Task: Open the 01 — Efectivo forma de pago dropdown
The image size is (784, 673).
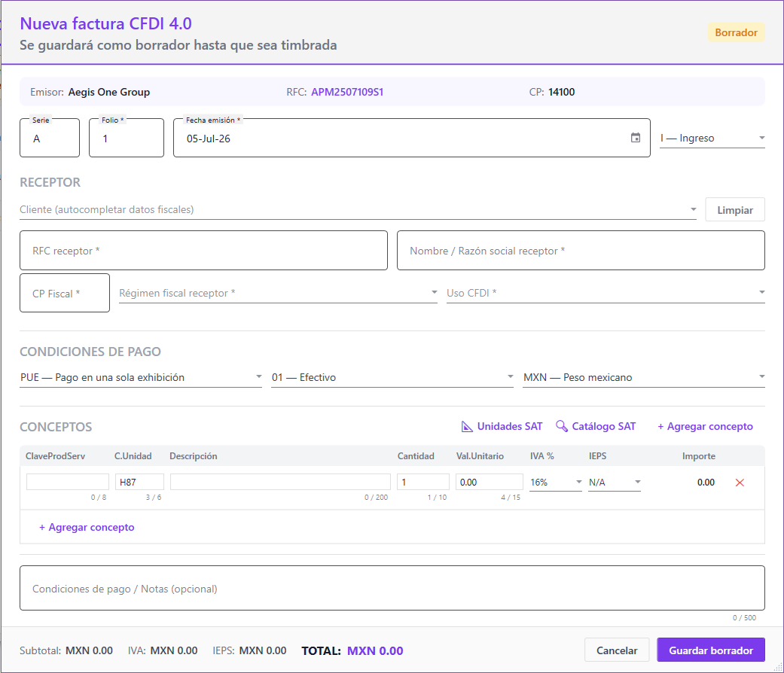Action: (x=392, y=378)
